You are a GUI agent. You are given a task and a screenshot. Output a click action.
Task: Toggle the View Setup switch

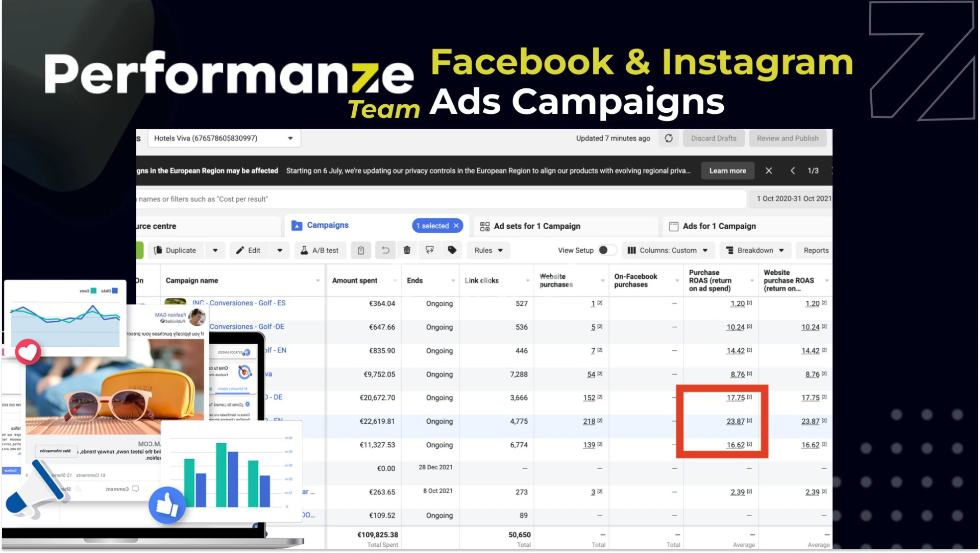point(606,250)
